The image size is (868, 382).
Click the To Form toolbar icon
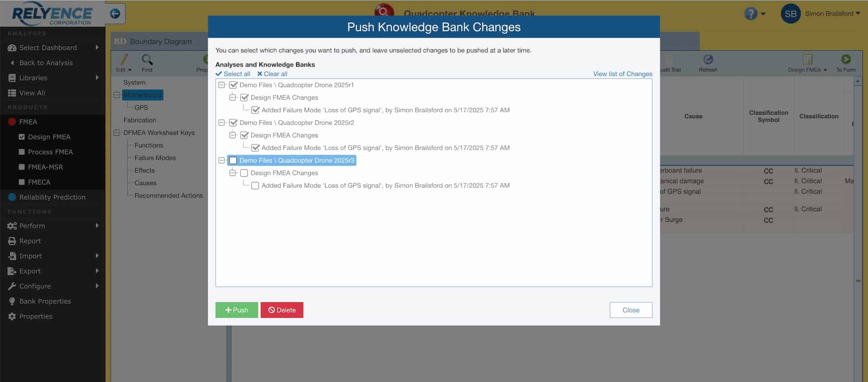point(846,59)
